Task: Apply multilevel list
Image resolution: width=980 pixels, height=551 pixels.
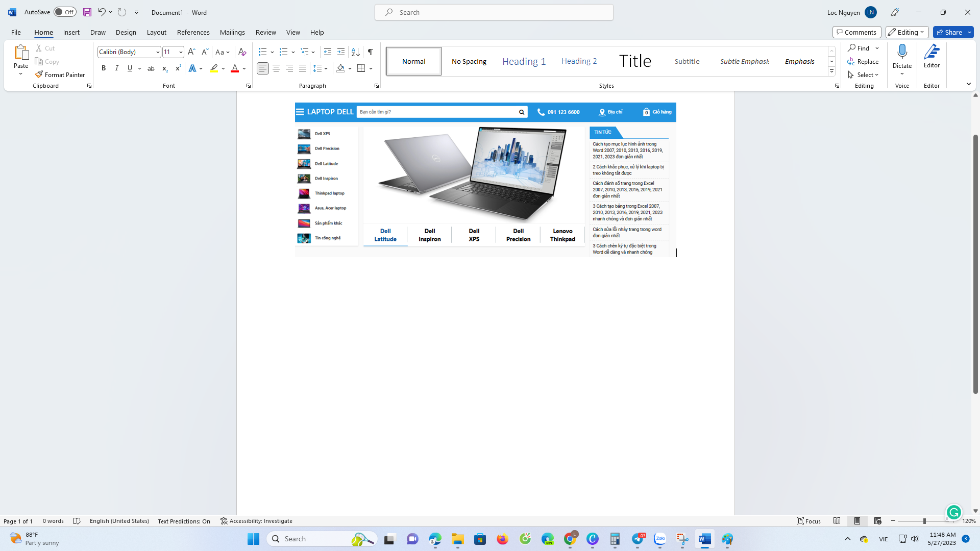Action: coord(305,52)
